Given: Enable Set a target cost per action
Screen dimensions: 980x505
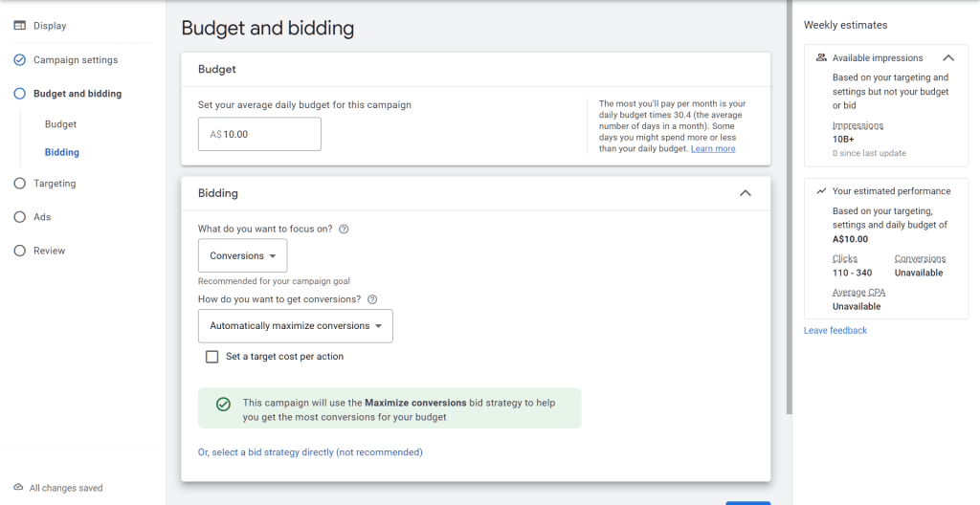Looking at the screenshot, I should 212,357.
